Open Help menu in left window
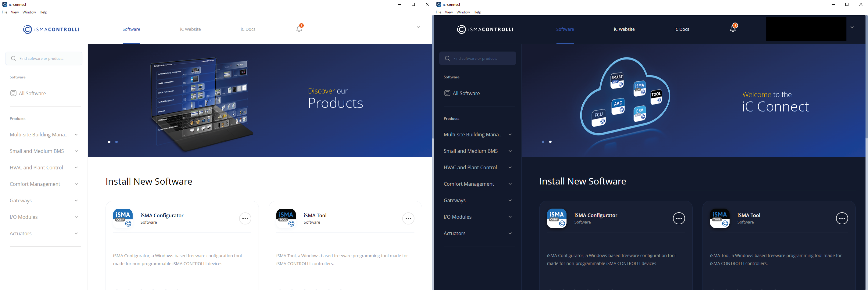 tap(43, 12)
